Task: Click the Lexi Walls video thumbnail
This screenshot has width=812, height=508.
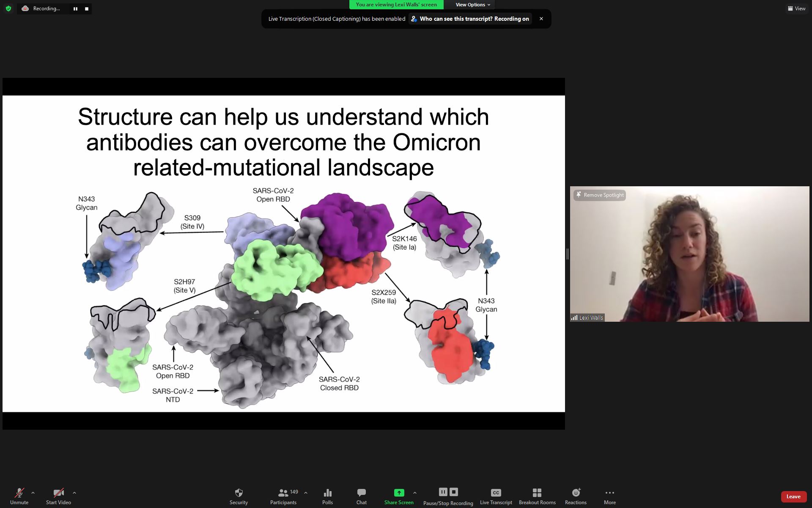Action: click(x=689, y=254)
